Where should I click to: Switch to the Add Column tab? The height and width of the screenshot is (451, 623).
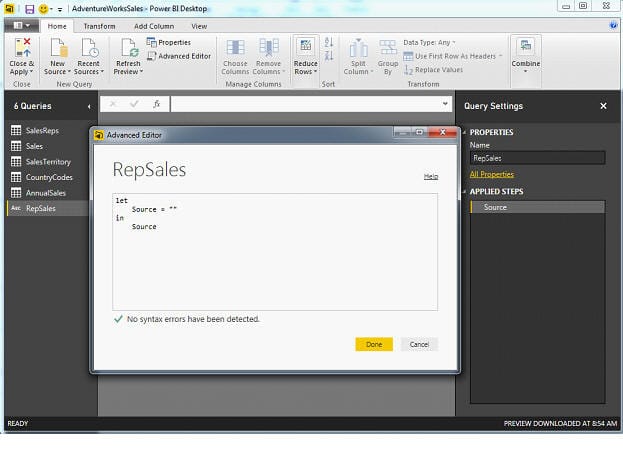[x=154, y=26]
